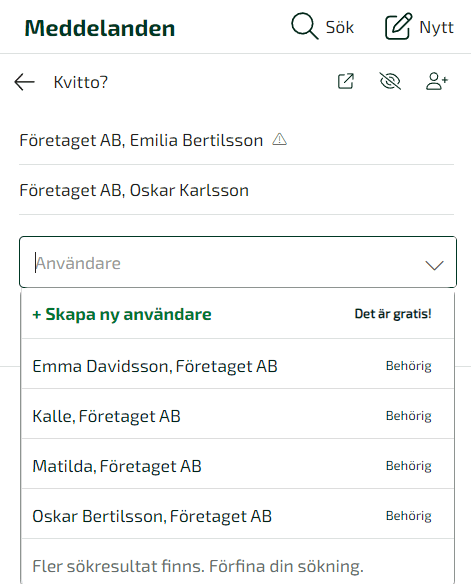Select + Skapa ny användare option
471x584 pixels.
(x=238, y=314)
